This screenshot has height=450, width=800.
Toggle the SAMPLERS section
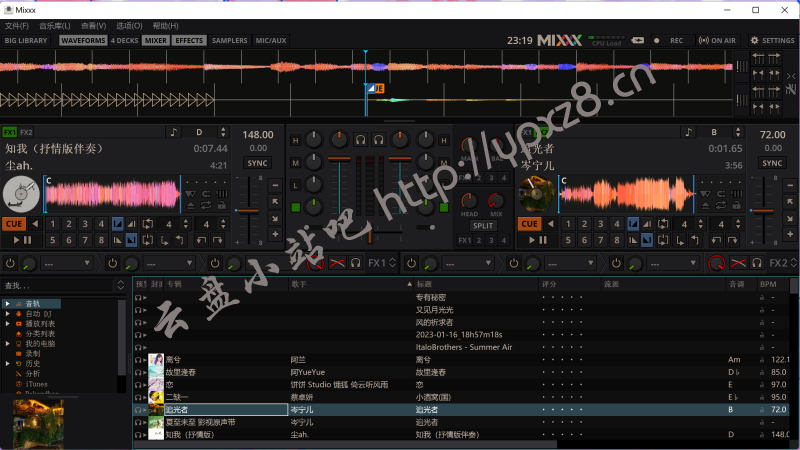[x=230, y=40]
